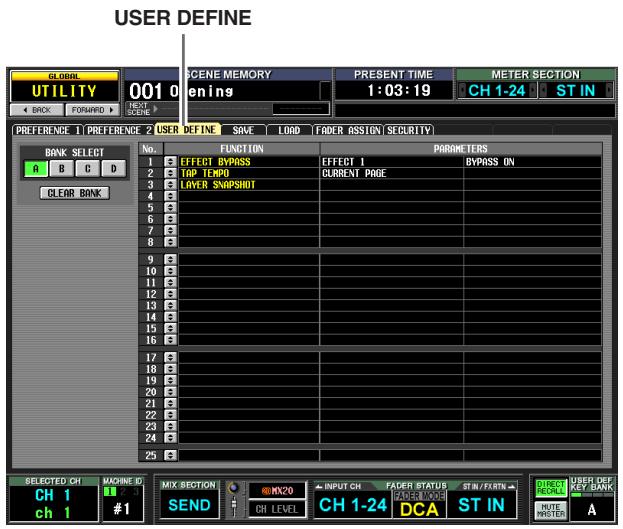Click the scene number 001
The width and height of the screenshot is (623, 529).
coord(145,91)
